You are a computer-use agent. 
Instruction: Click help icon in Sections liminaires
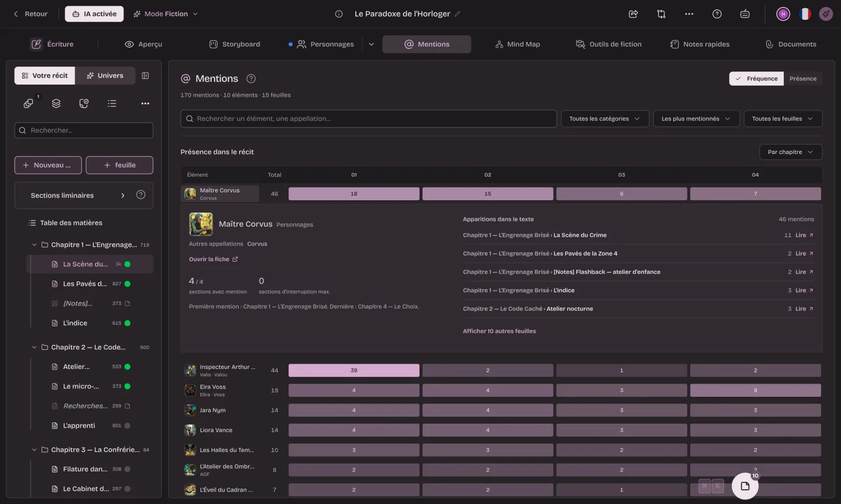coord(141,195)
